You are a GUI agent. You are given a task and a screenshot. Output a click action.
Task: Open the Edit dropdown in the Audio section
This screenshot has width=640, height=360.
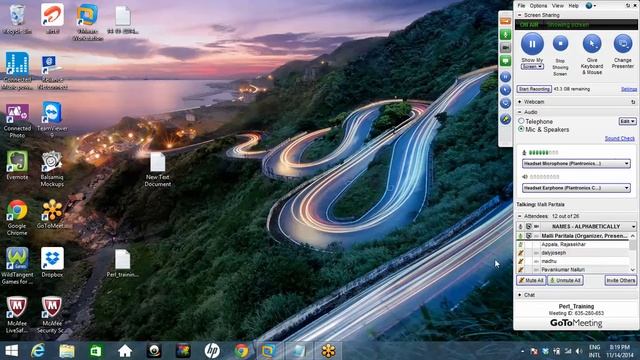(x=627, y=121)
